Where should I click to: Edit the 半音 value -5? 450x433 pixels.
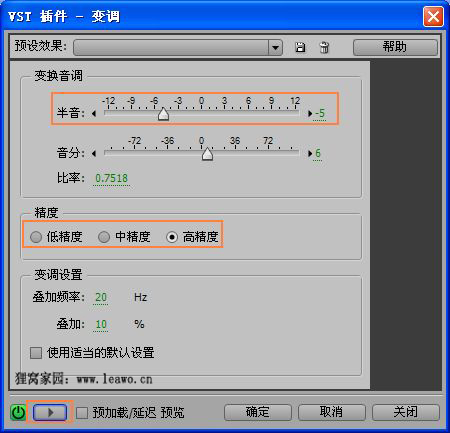point(320,113)
